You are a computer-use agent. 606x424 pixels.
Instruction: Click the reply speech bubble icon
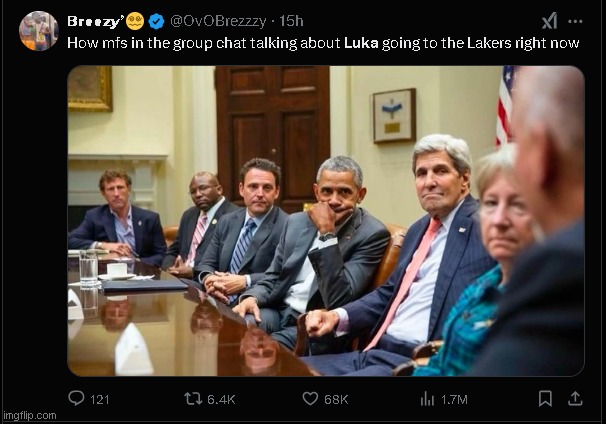coord(76,398)
